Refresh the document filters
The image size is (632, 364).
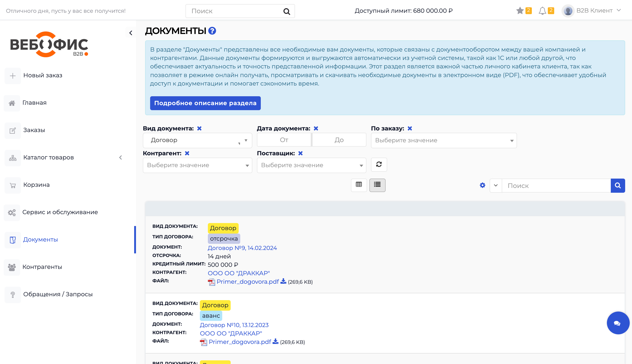click(379, 165)
